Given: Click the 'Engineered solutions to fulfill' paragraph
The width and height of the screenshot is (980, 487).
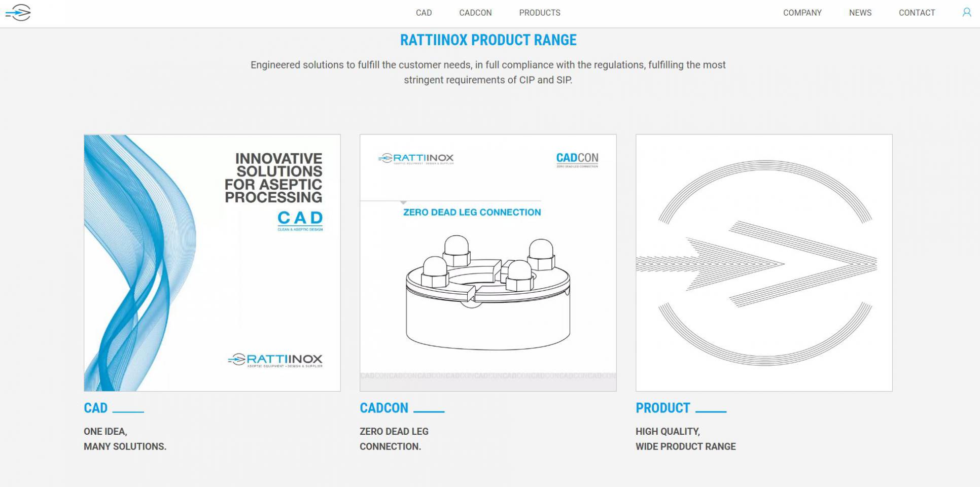Looking at the screenshot, I should coord(488,72).
